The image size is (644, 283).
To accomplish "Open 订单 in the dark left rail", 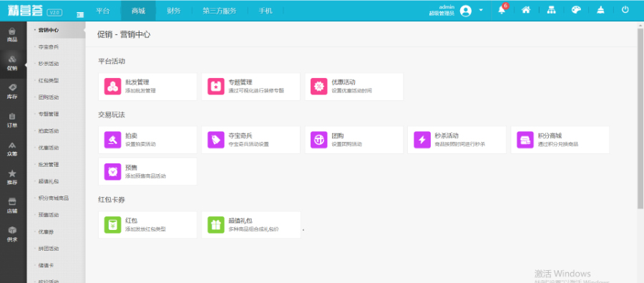I will coord(12,121).
